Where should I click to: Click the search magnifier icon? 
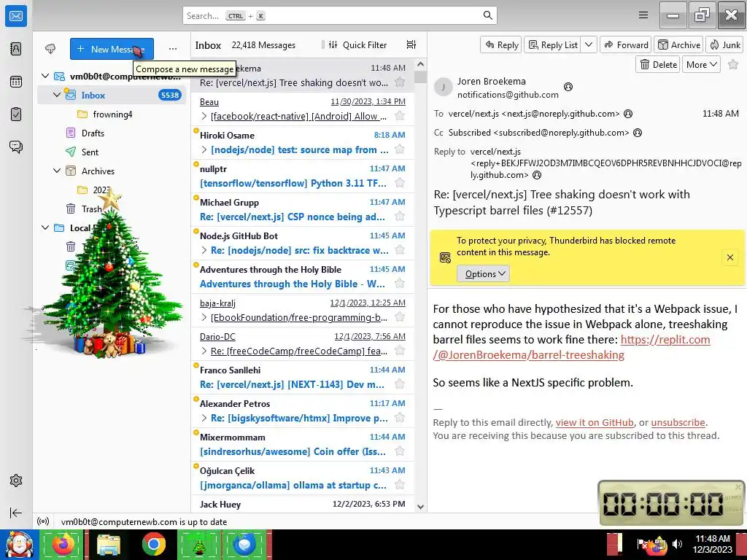[487, 15]
